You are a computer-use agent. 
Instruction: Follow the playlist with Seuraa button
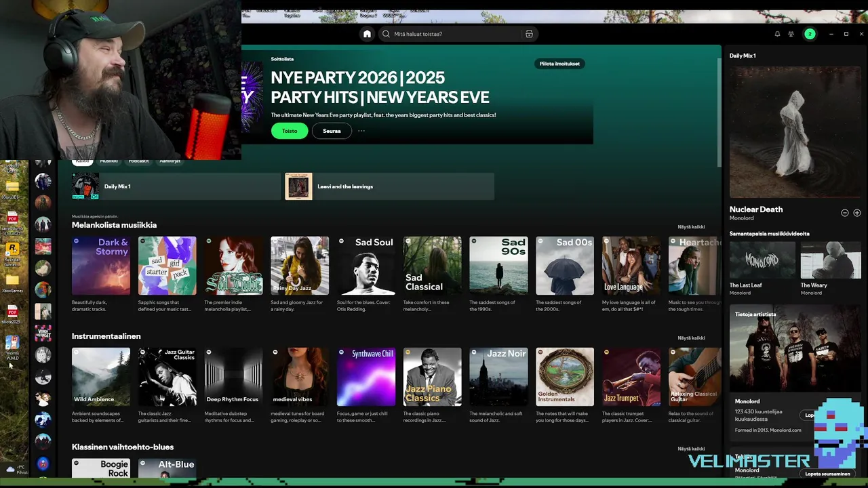coord(332,131)
